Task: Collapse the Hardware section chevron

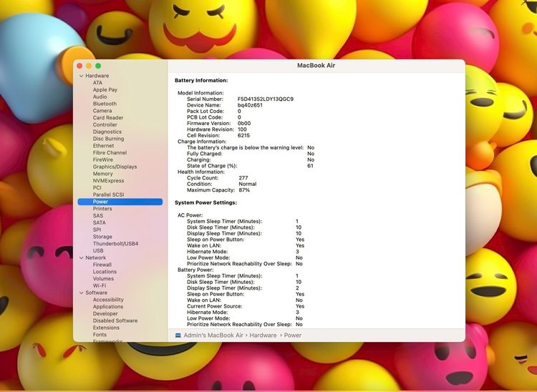Action: (82, 76)
